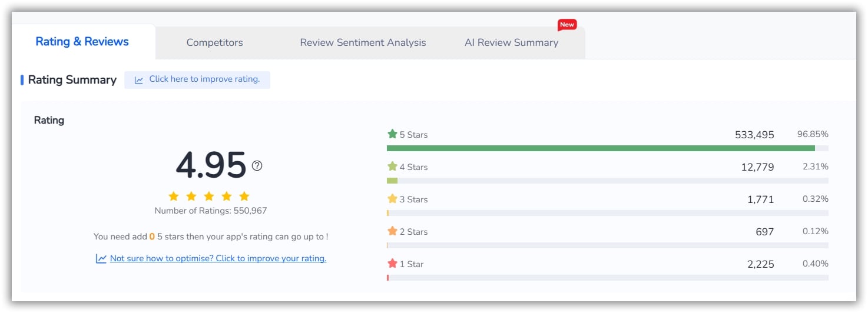Click the green 5 Stars icon
Viewport: 868px width, 313px height.
(x=392, y=134)
